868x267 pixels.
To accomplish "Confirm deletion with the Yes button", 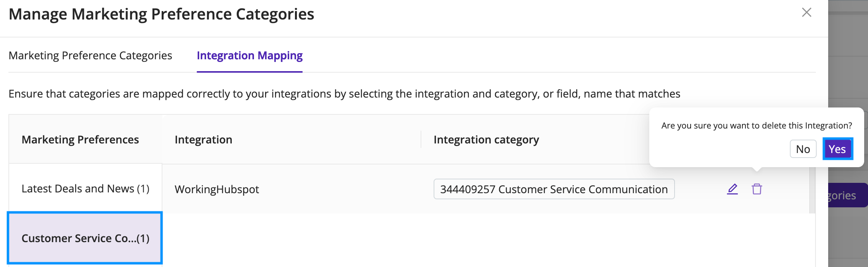I will (837, 149).
